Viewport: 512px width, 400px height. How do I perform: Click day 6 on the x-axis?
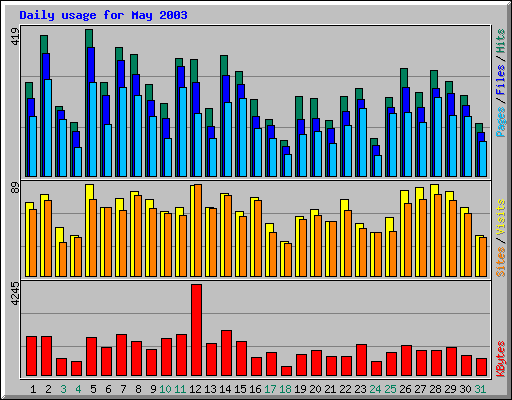tap(108, 389)
